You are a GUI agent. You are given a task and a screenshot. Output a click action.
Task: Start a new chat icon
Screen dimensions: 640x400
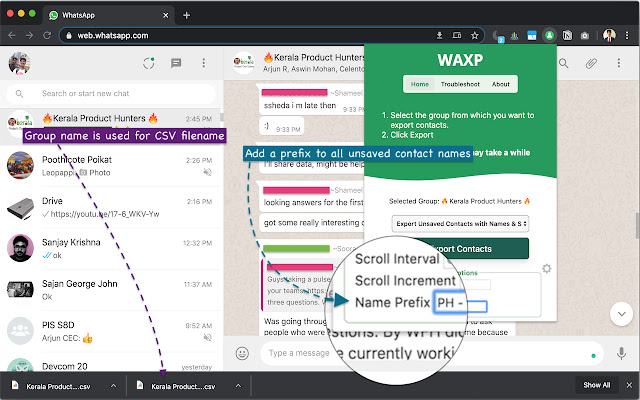click(x=176, y=63)
